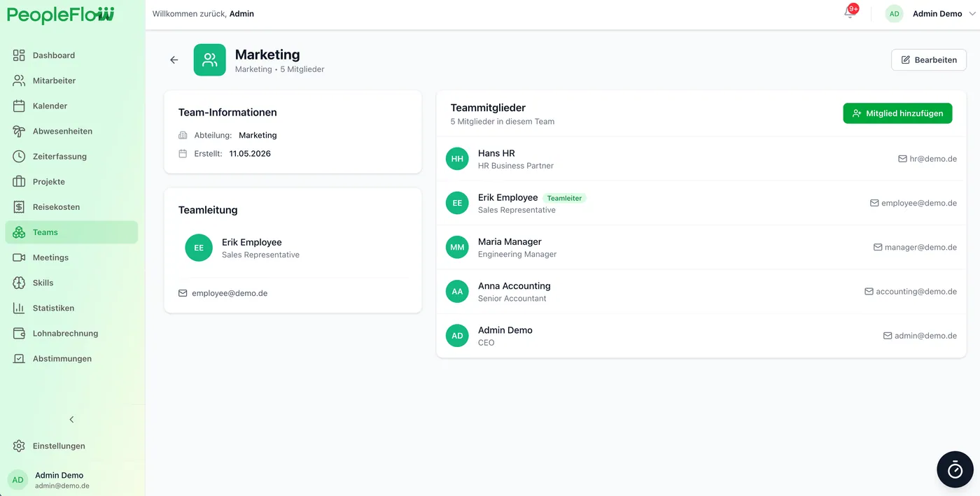The image size is (980, 496).
Task: Click the Teams icon in sidebar
Action: coord(19,232)
